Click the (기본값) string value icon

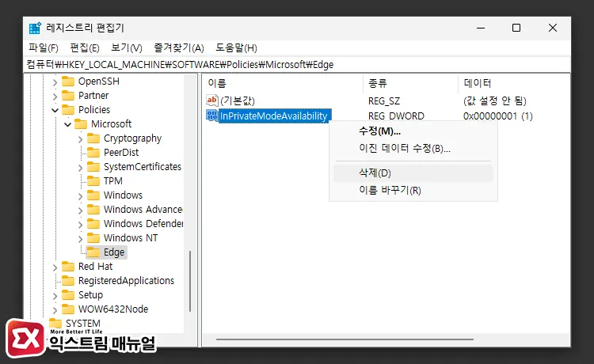(x=212, y=100)
